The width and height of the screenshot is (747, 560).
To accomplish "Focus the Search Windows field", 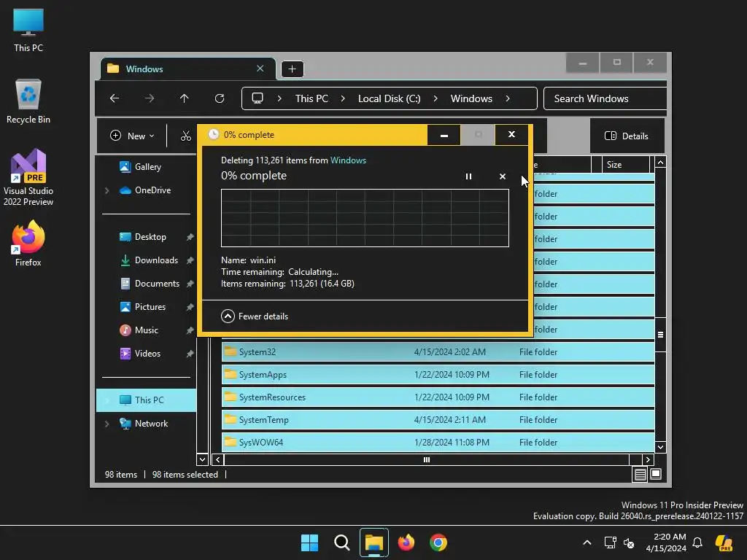I will 605,98.
